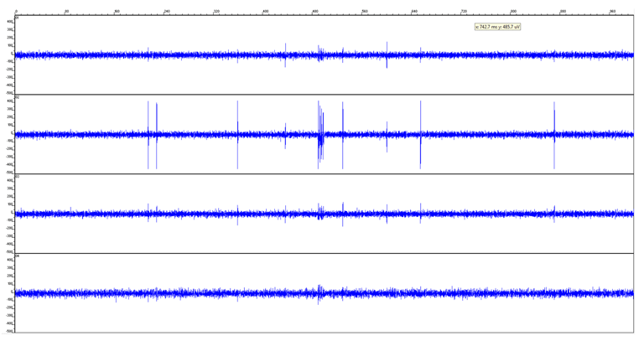Viewport: 644px width, 346px height.
Task: Select the 04 channel label
Action: (x=18, y=256)
